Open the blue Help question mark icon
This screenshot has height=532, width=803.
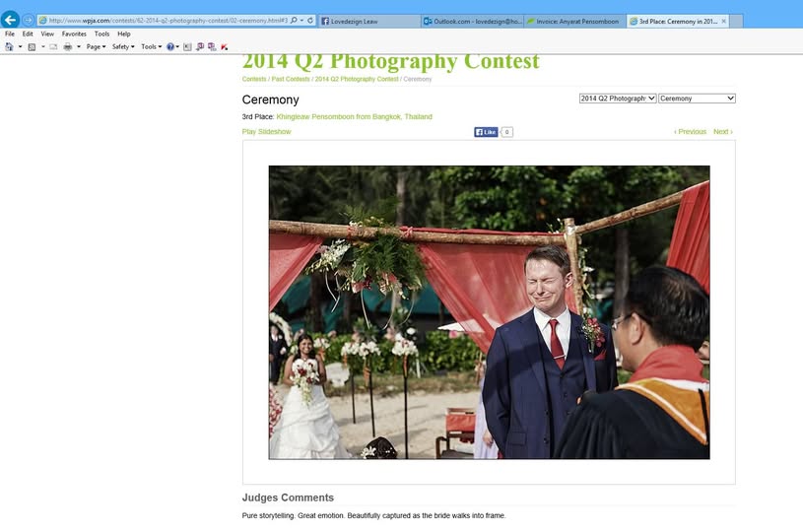click(170, 46)
